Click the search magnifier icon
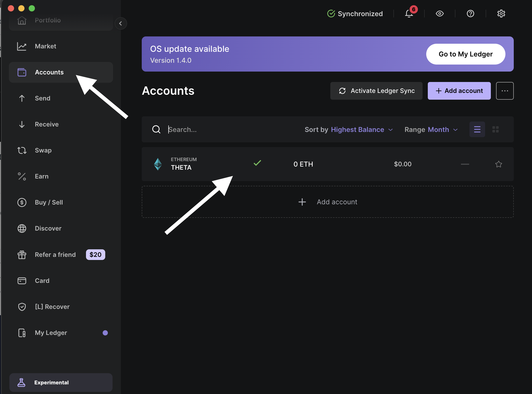 click(x=156, y=129)
